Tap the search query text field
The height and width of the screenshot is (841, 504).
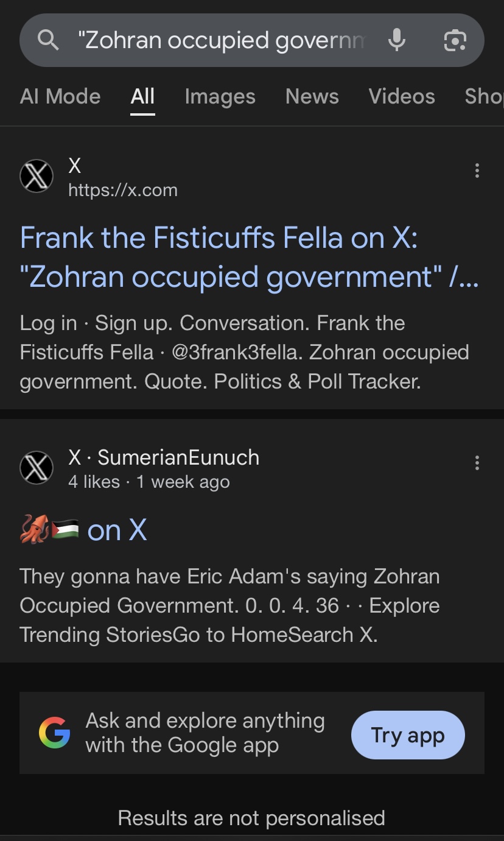tap(222, 41)
